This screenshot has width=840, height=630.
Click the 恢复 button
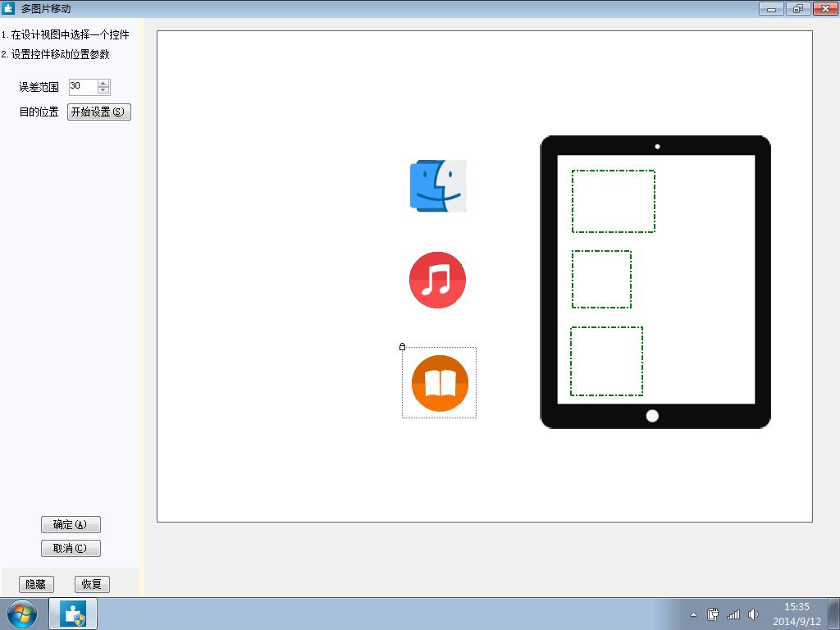[92, 584]
